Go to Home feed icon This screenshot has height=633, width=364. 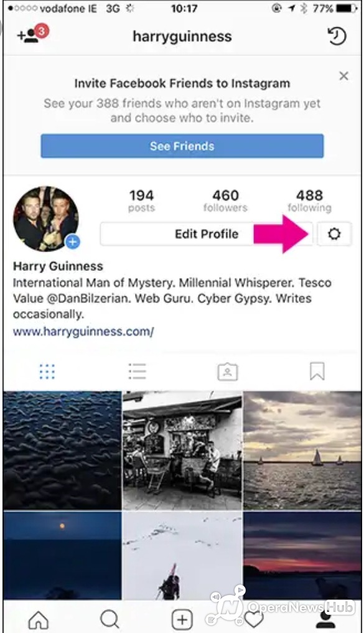pos(38,619)
